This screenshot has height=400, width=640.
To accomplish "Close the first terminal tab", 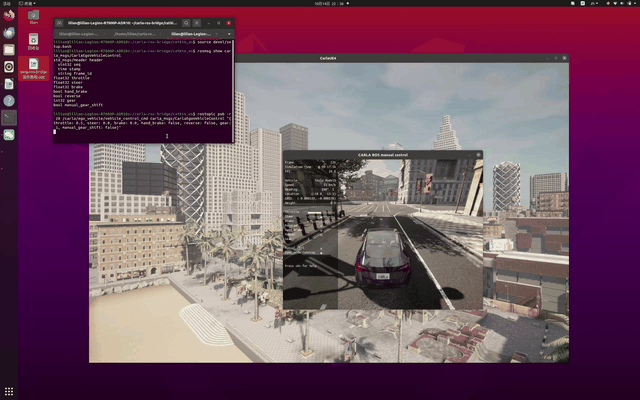I will [x=104, y=34].
